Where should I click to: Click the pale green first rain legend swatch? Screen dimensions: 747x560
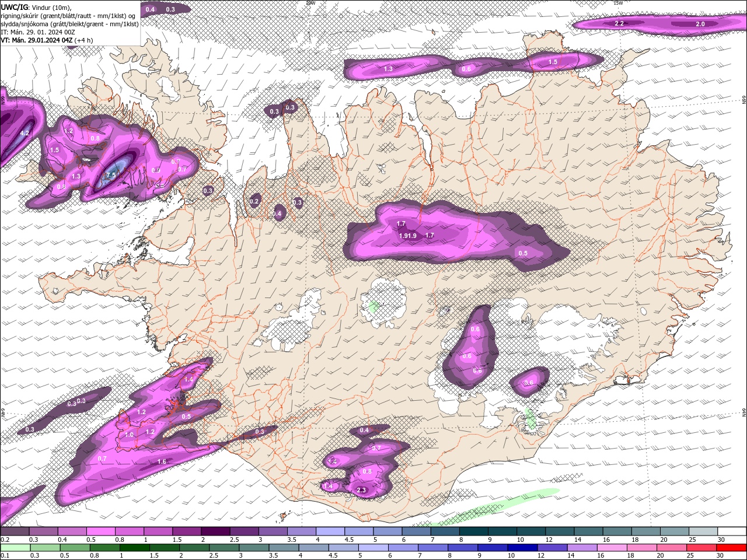pos(15,547)
